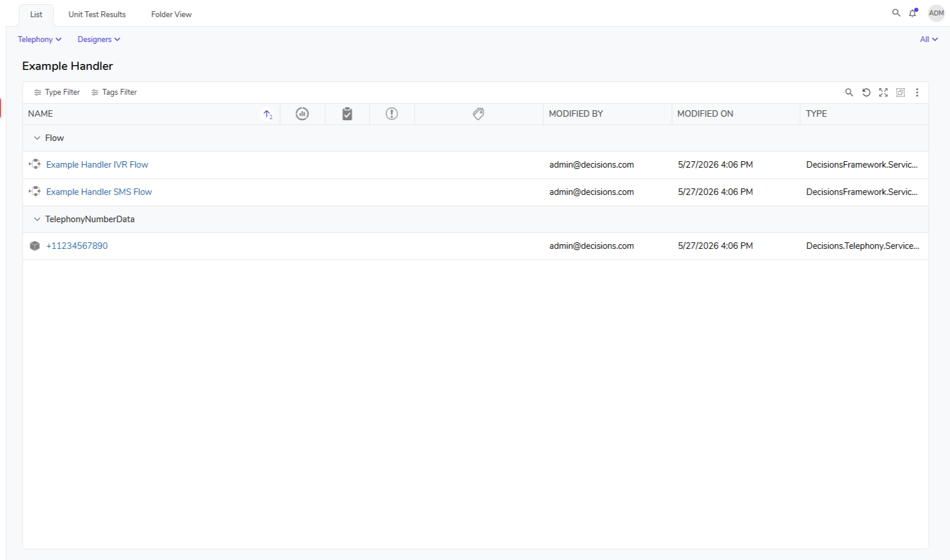This screenshot has height=560, width=950.
Task: Click the select-all items icon
Action: [x=901, y=92]
